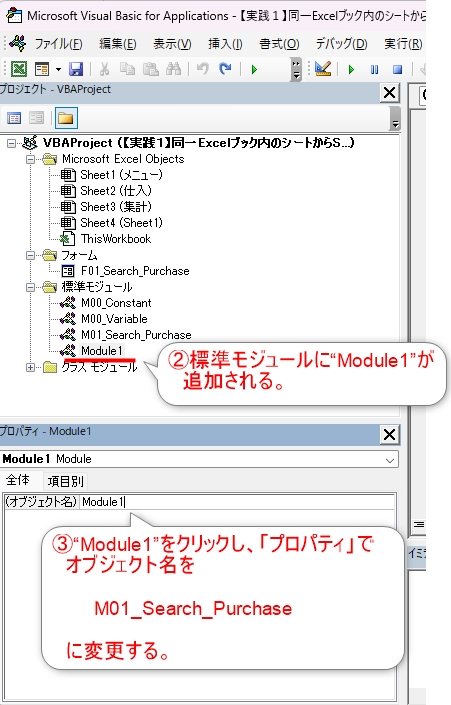Click the Reset stop square icon

click(x=397, y=69)
